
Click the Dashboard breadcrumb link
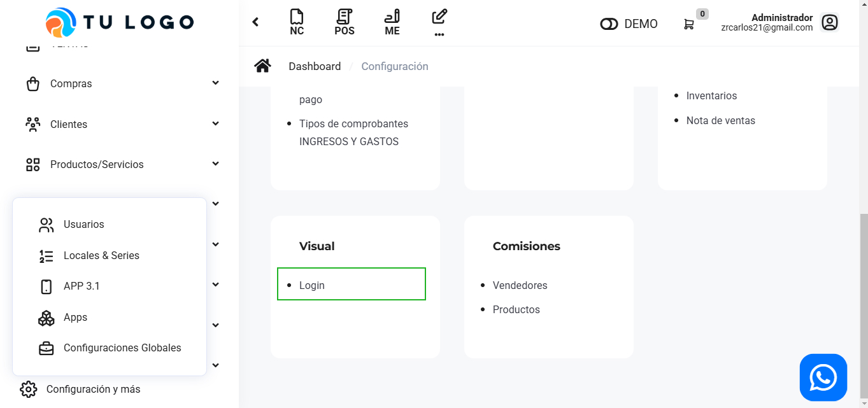coord(315,66)
